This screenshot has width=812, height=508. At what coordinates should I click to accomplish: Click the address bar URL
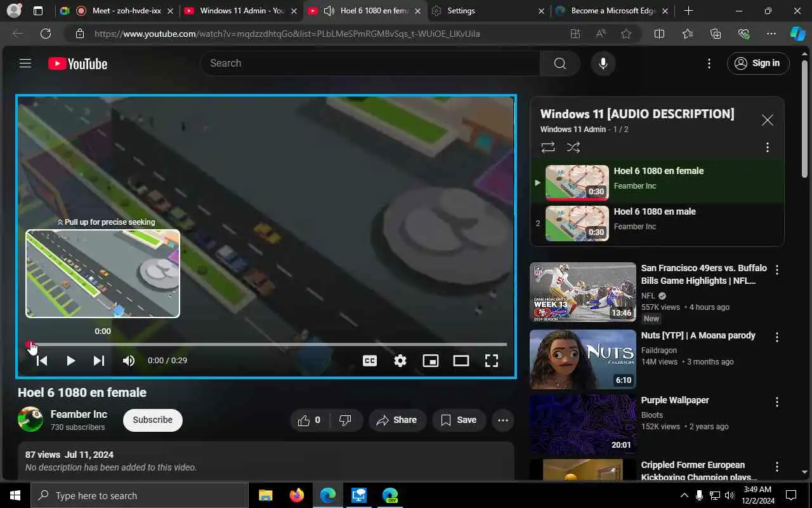coord(287,34)
